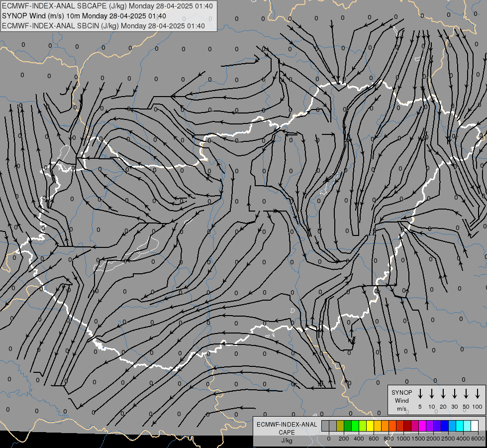
Task: Click the 100 m/s wind arrow in legend
Action: tap(478, 394)
